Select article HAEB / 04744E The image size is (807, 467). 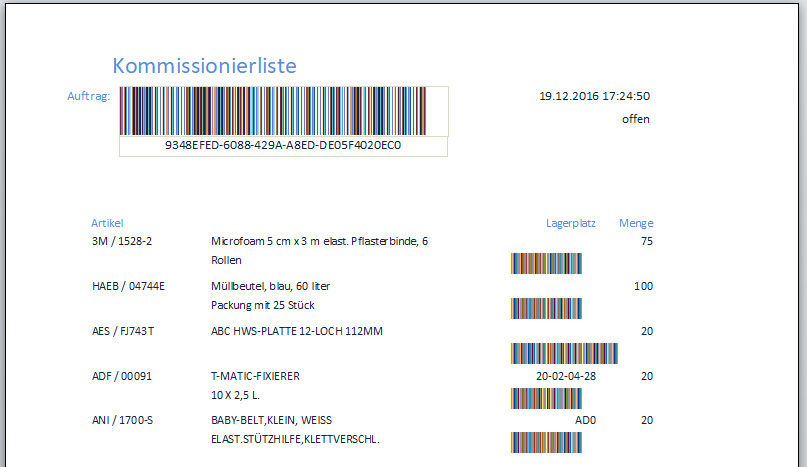coord(128,286)
